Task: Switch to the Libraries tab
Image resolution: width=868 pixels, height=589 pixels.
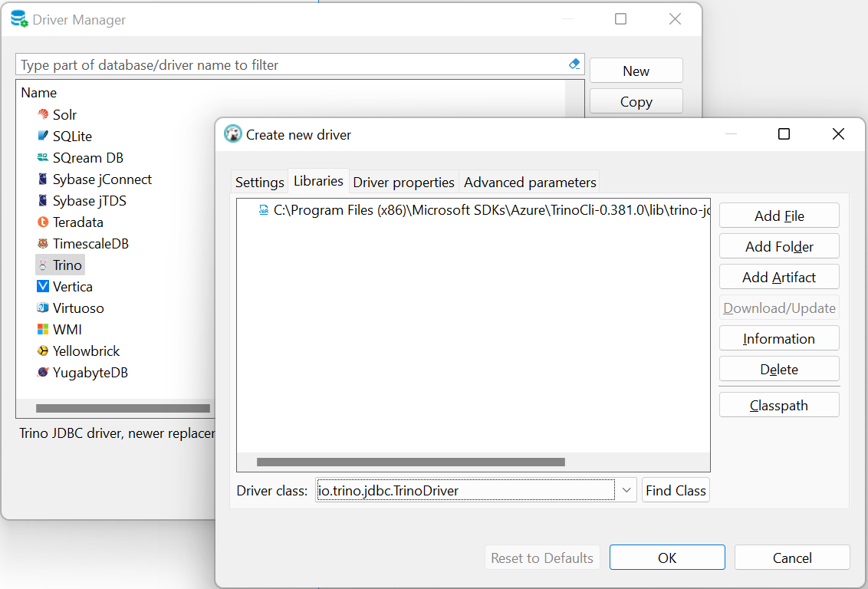Action: pyautogui.click(x=318, y=181)
